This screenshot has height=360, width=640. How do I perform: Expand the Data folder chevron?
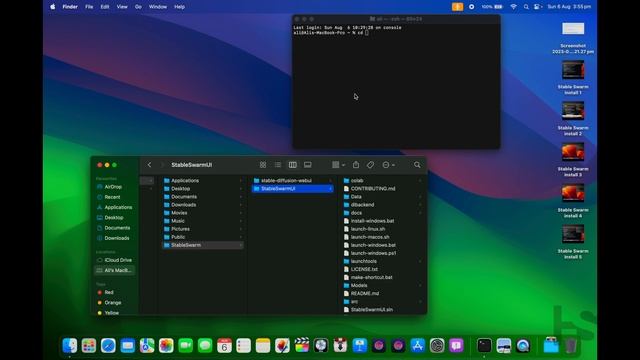tap(420, 197)
